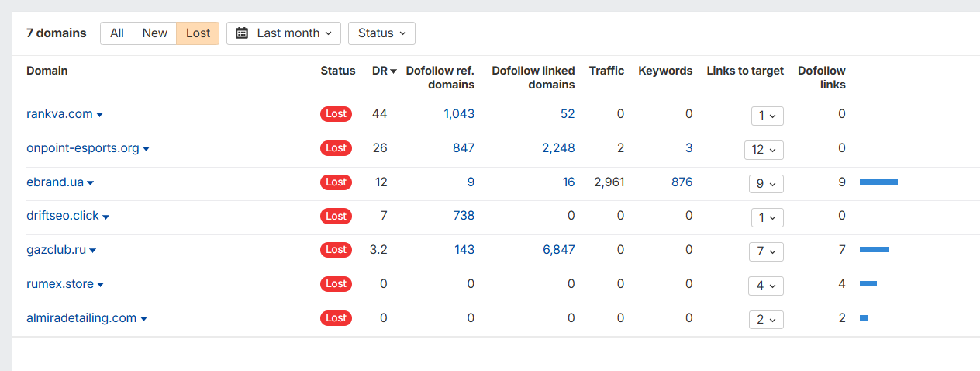
Task: Show only New domains
Action: coord(154,33)
